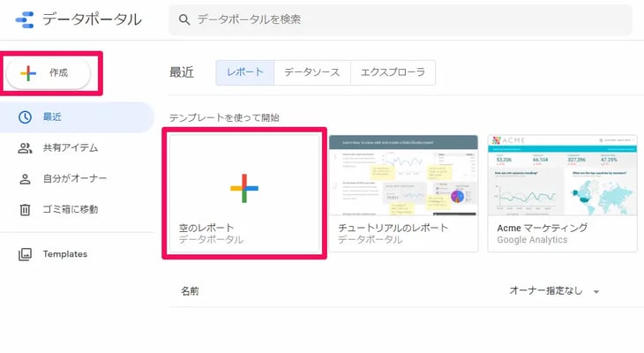The height and width of the screenshot is (353, 644).
Task: Click the people icon for 共有アイテム
Action: [x=26, y=148]
